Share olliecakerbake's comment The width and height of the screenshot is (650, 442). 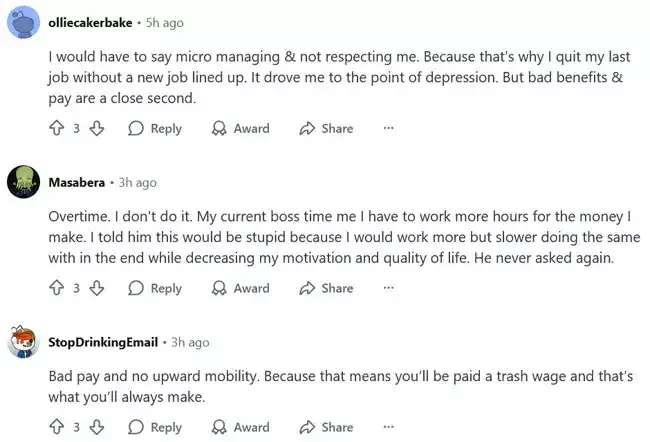coord(326,128)
